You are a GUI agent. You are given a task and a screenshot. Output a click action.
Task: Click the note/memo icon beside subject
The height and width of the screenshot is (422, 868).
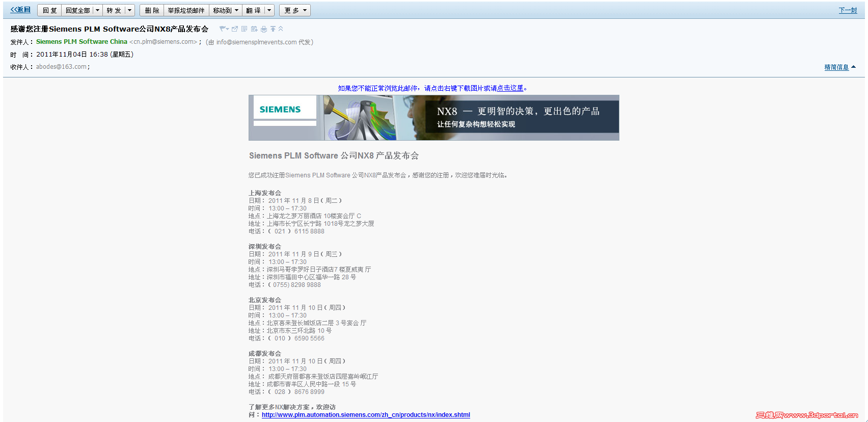(244, 29)
